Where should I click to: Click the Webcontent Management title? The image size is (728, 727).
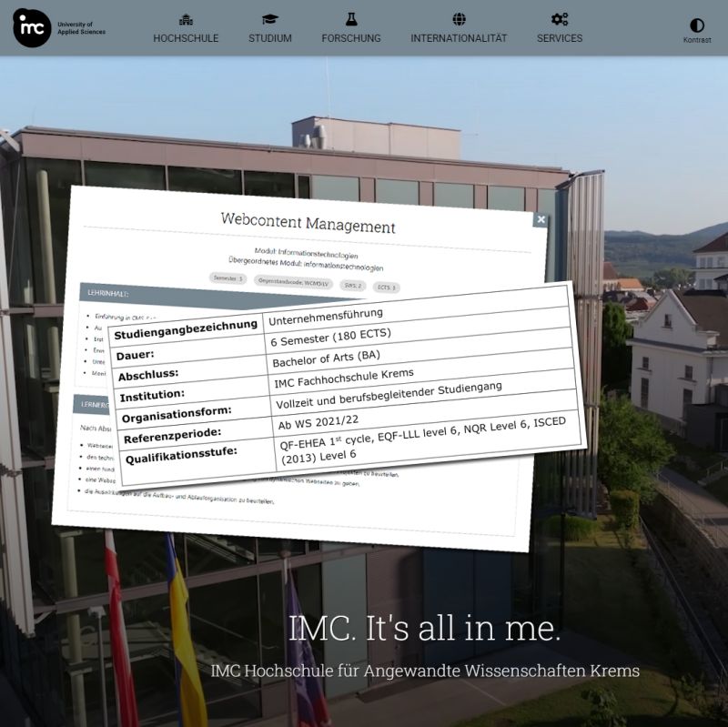(308, 223)
